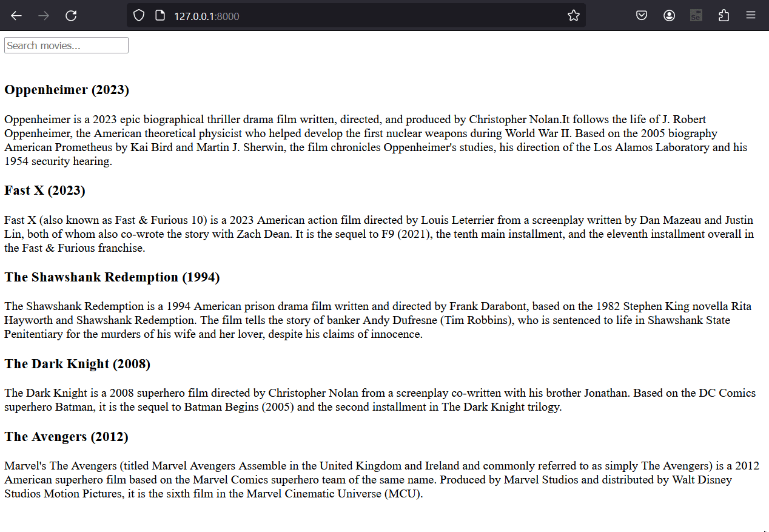Go back with the browser back arrow
This screenshot has height=532, width=769.
point(16,16)
